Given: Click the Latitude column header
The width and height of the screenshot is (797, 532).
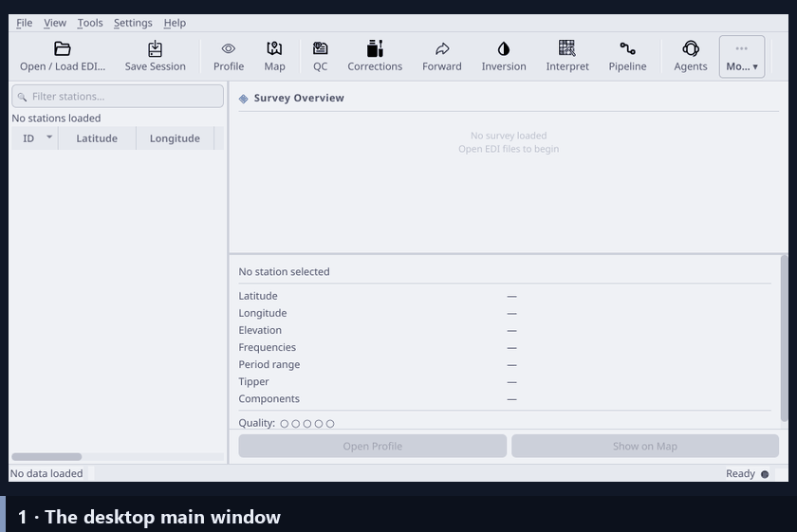Looking at the screenshot, I should click(97, 138).
